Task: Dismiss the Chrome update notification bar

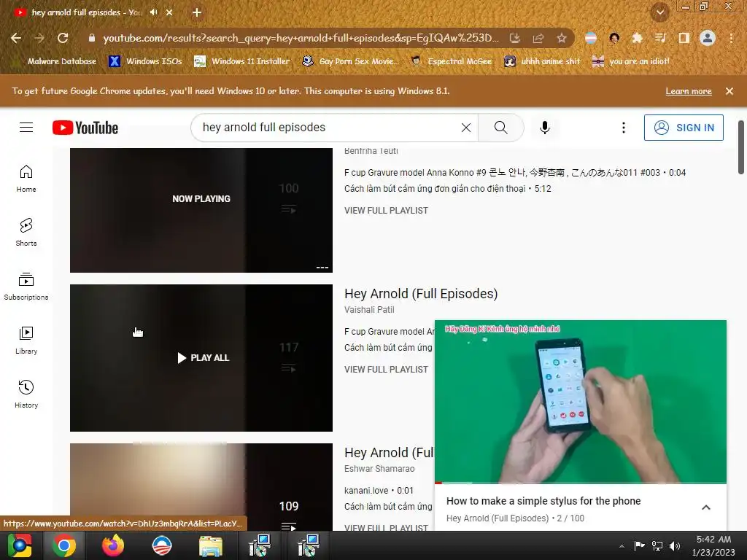Action: click(x=729, y=91)
